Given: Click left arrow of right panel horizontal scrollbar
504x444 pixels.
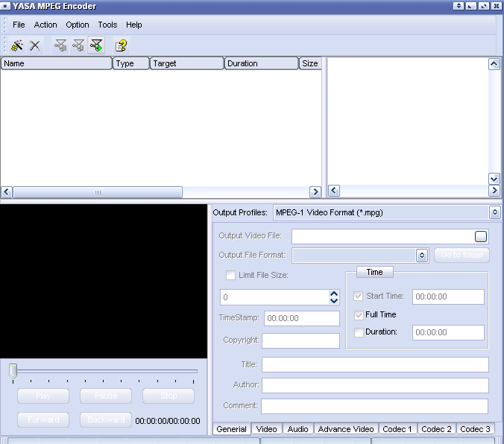Looking at the screenshot, I should [x=334, y=191].
